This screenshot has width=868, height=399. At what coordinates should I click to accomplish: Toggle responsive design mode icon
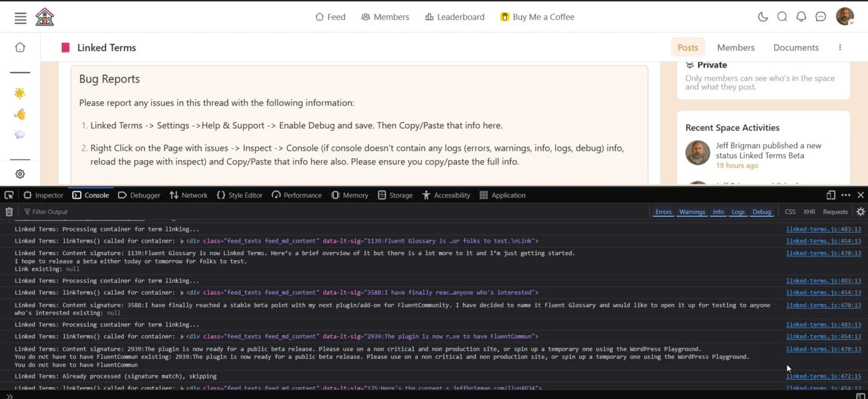tap(831, 195)
